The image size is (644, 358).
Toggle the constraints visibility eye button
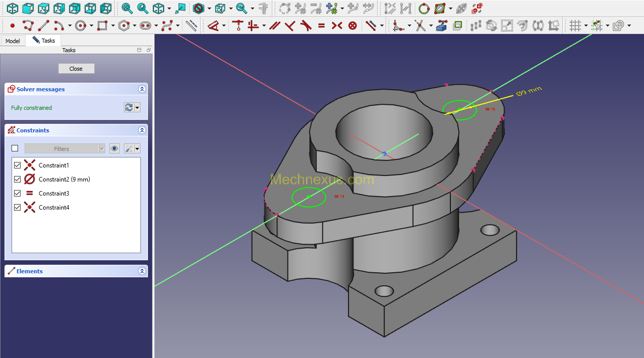[115, 148]
